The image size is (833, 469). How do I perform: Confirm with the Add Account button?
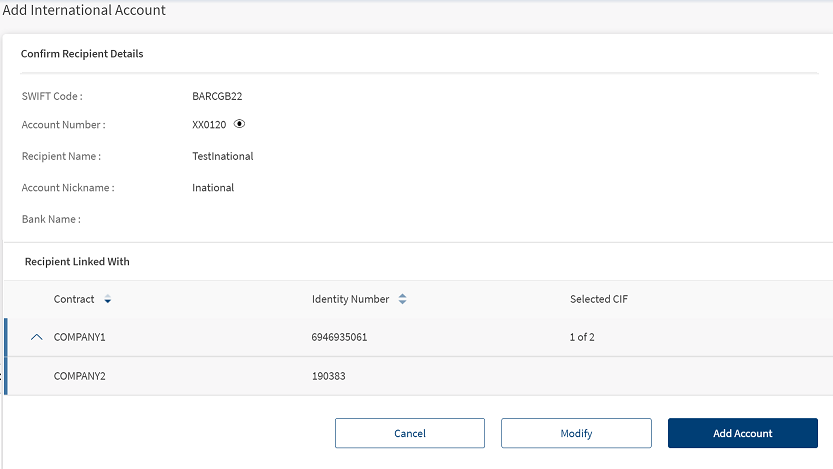click(743, 433)
